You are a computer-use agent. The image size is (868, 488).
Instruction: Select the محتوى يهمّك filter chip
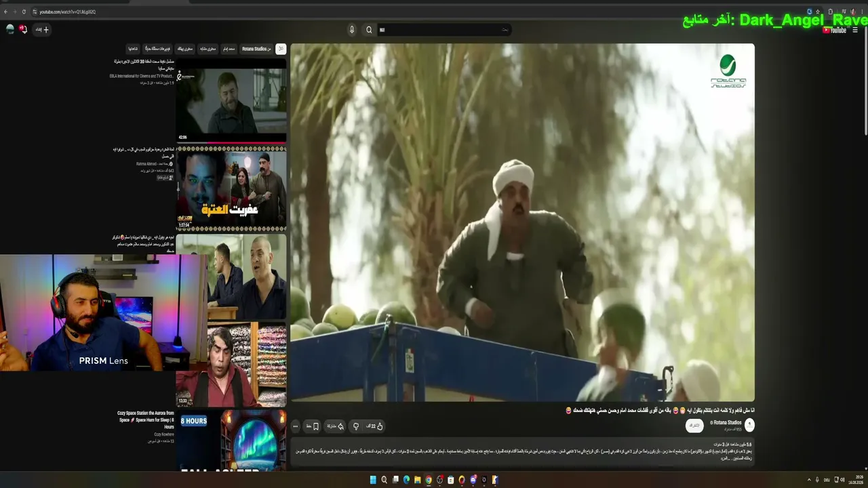pos(185,49)
